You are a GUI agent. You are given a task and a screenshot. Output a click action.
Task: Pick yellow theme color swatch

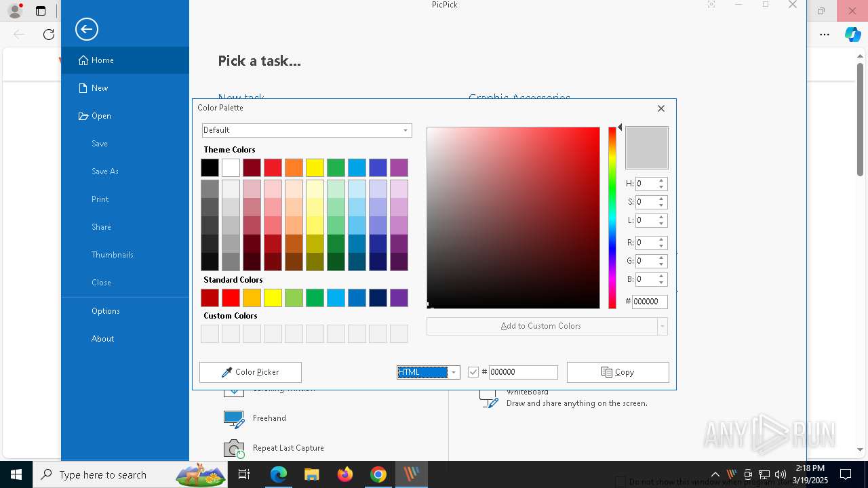coord(315,167)
